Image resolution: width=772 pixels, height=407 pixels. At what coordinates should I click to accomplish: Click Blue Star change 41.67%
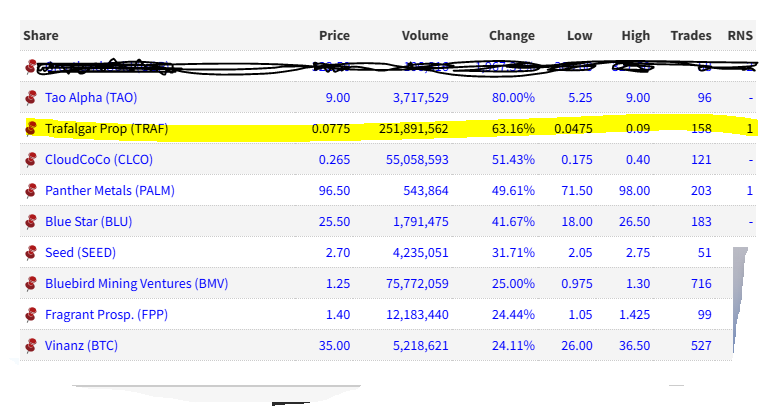coord(513,221)
